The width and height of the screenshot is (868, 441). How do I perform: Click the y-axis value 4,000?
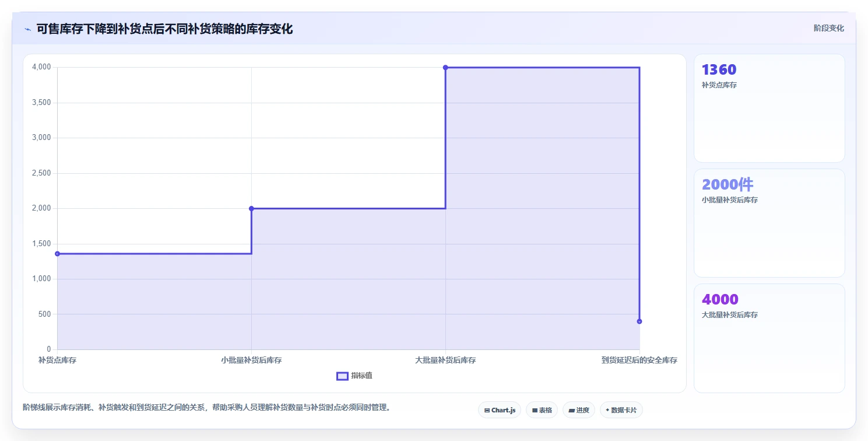coord(41,68)
